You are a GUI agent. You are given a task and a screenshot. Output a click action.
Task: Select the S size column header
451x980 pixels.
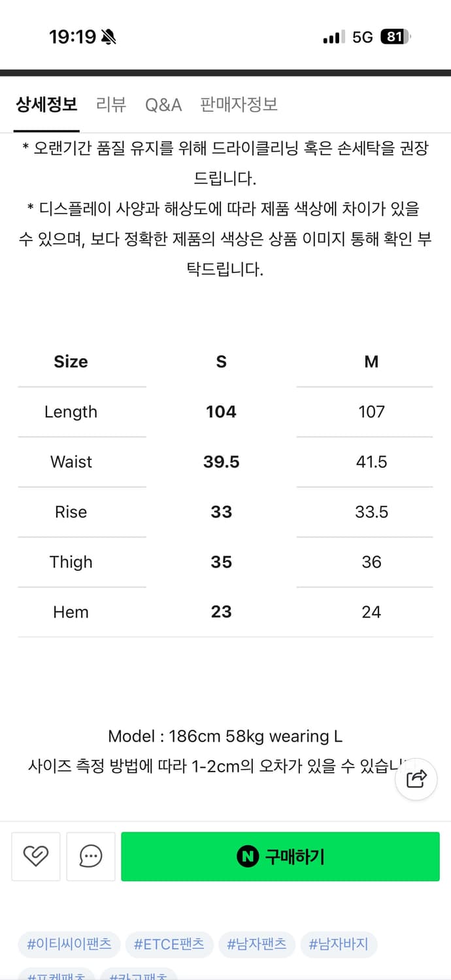point(221,362)
